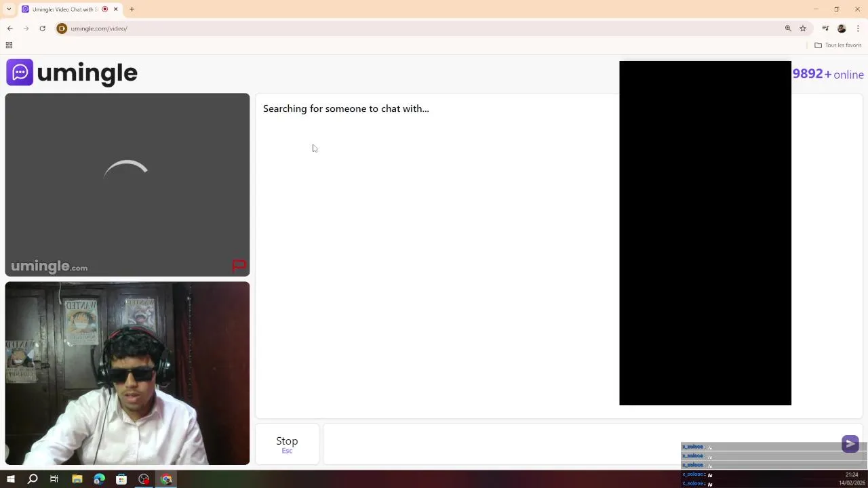Open a new browser tab
The image size is (868, 488).
[x=132, y=9]
